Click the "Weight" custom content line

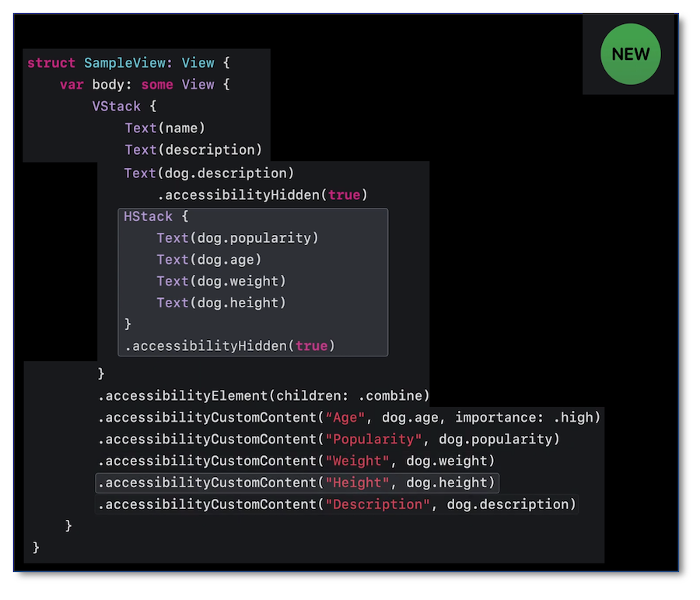point(296,461)
